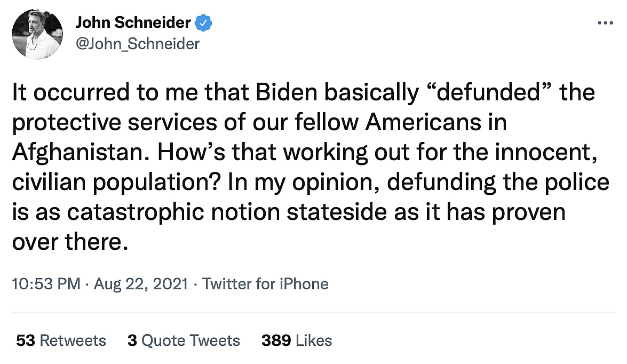Click the final words "over there."
Viewport: 627px width, 364px height.
point(70,242)
